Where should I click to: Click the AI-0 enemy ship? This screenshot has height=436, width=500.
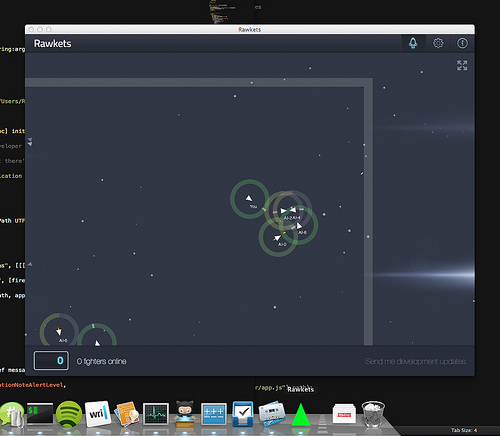277,238
